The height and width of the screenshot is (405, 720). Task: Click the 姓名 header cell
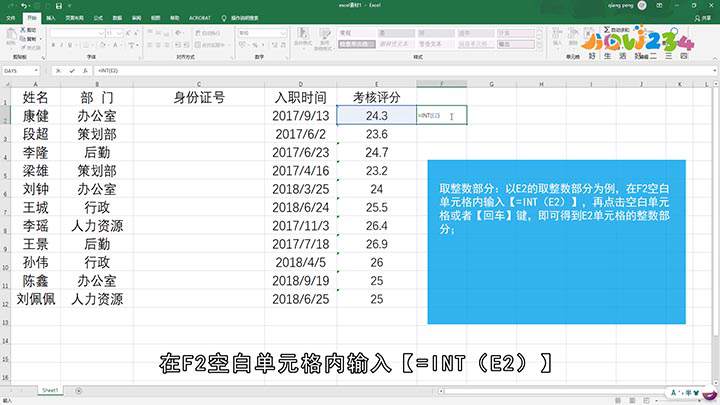coord(35,97)
